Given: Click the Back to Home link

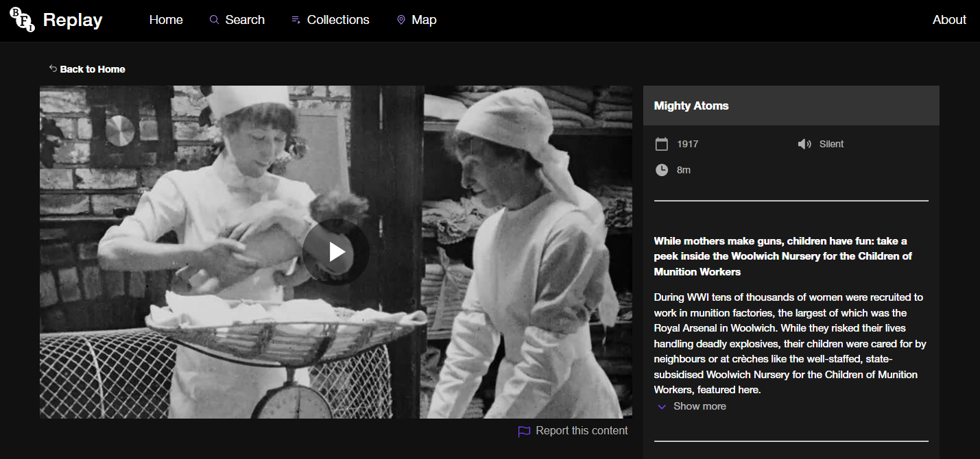Looking at the screenshot, I should click(93, 69).
